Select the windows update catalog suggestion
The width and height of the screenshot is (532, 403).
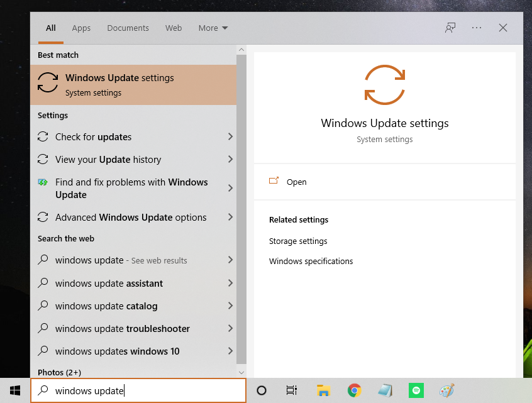[x=133, y=306]
